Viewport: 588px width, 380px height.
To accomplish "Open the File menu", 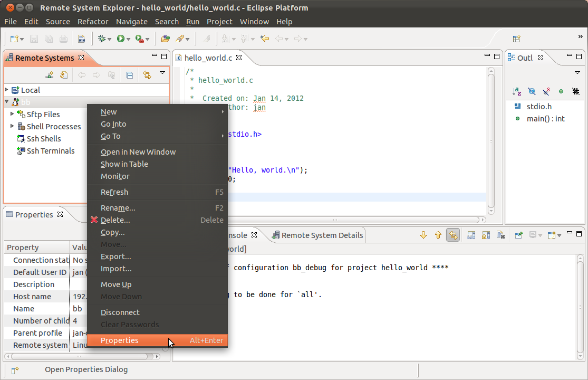I will click(x=11, y=22).
